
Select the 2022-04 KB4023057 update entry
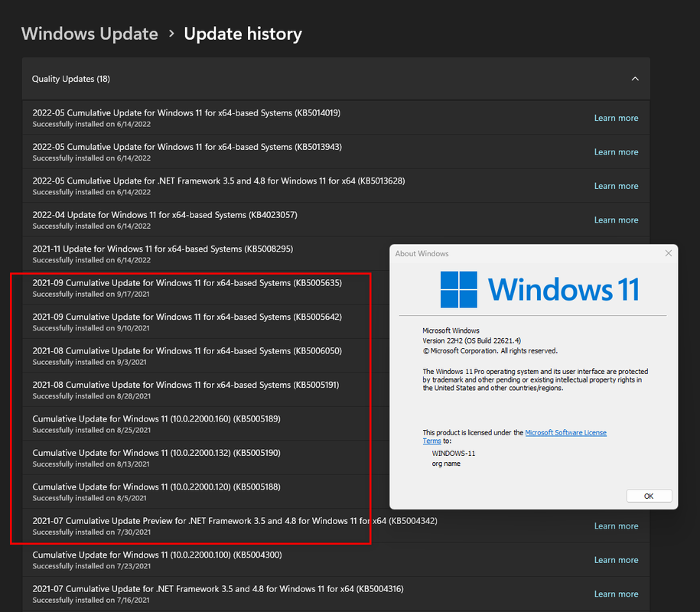[x=336, y=220]
